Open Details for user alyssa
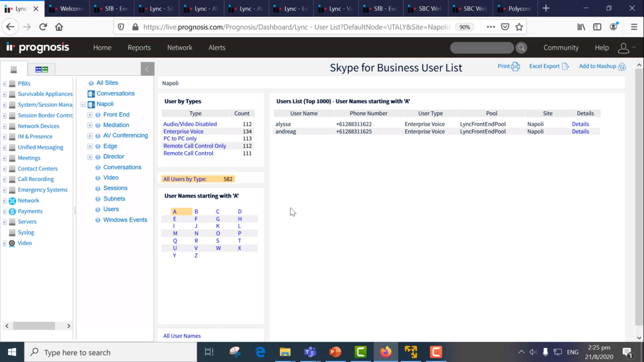644x362 pixels. pos(580,124)
